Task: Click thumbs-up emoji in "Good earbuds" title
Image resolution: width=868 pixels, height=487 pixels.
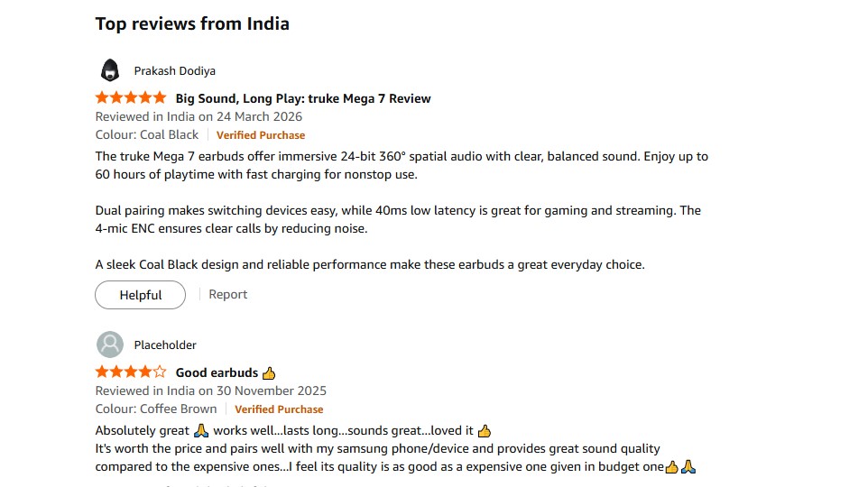Action: pyautogui.click(x=269, y=372)
